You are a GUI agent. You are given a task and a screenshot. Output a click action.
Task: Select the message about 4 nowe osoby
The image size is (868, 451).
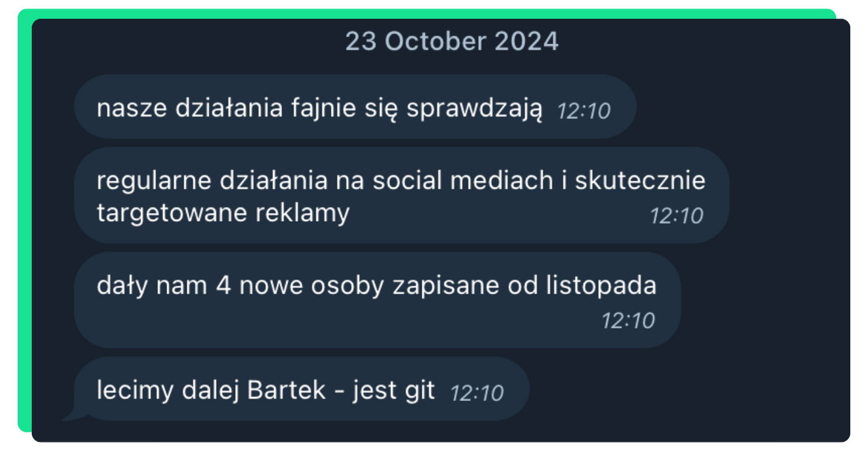pyautogui.click(x=377, y=300)
